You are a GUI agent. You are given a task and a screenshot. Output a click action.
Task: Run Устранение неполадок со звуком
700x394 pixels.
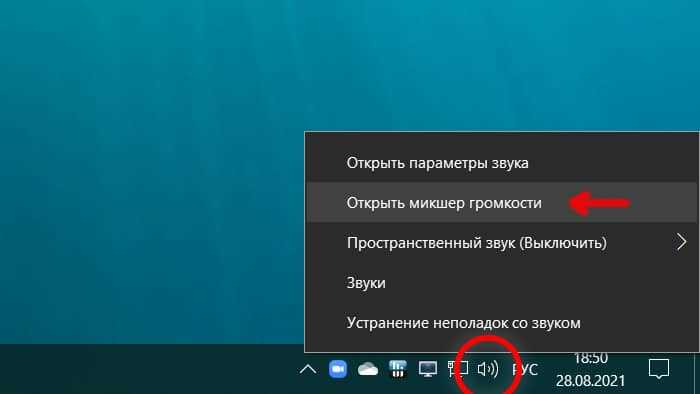(x=502, y=323)
